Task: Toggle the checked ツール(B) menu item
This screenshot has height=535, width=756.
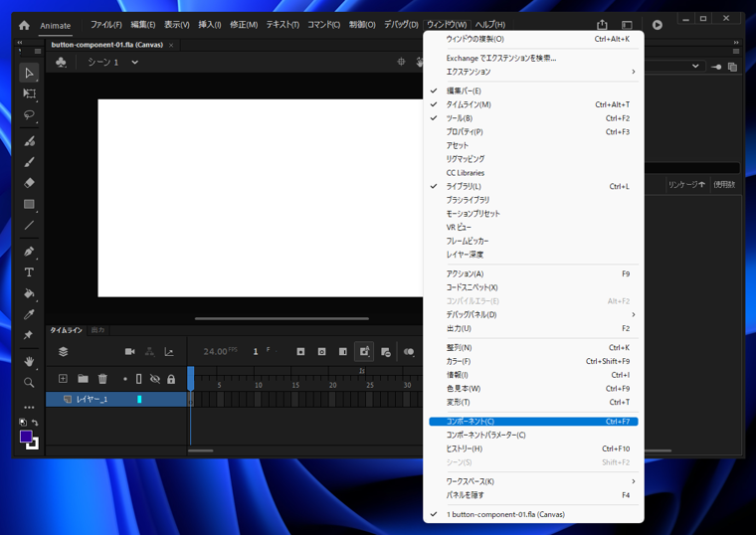Action: 533,118
